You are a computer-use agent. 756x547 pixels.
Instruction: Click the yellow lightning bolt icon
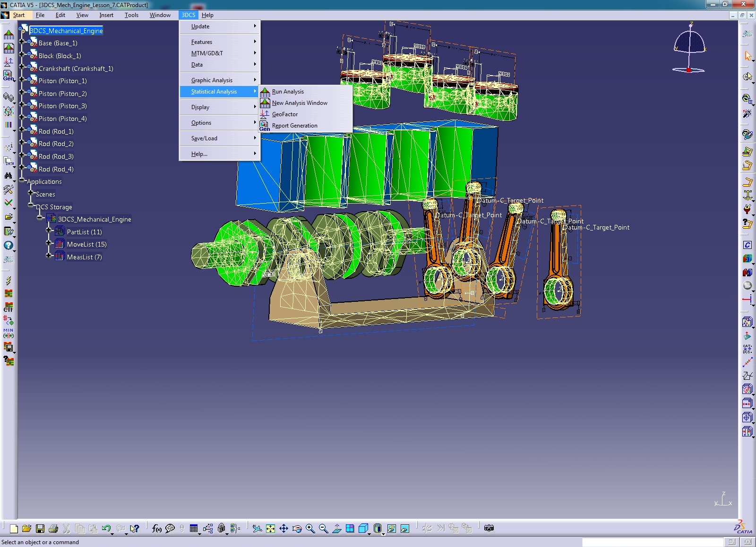point(9,281)
